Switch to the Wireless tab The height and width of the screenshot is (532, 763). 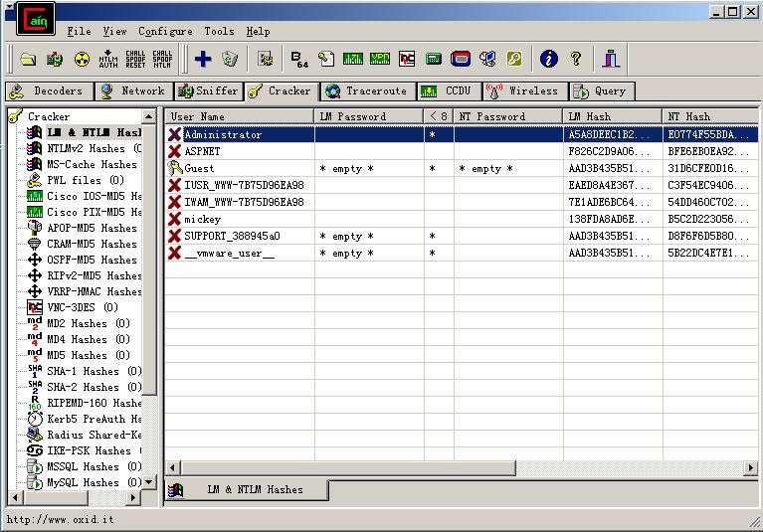(x=525, y=90)
